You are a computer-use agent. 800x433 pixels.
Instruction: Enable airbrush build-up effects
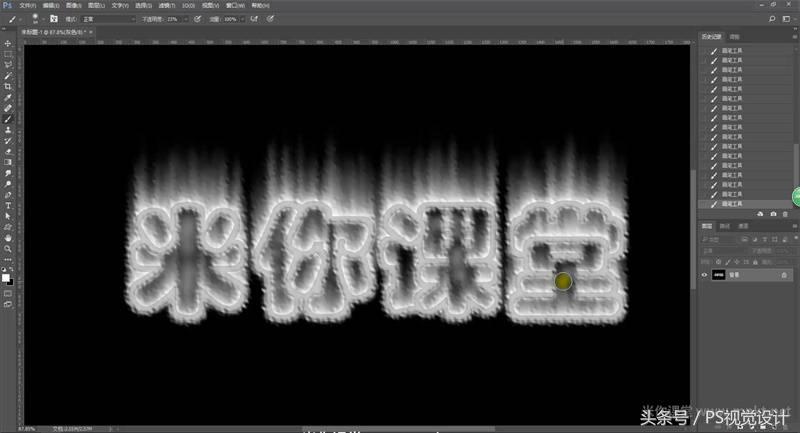point(254,19)
